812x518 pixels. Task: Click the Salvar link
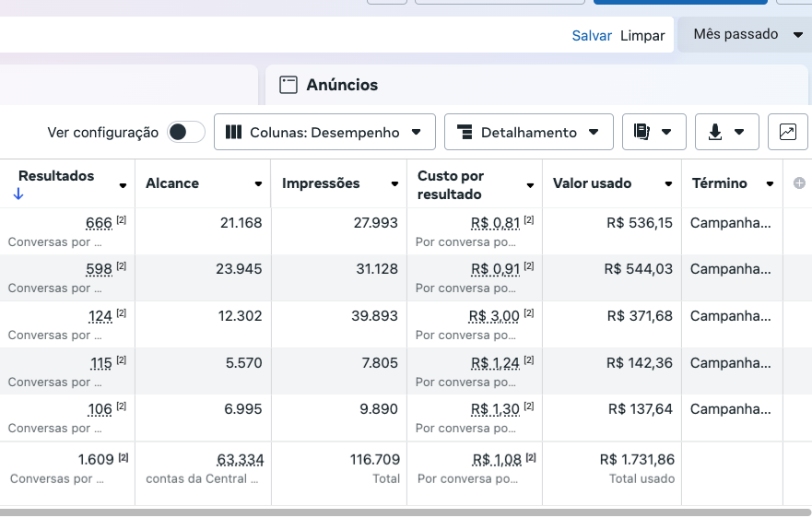tap(592, 35)
